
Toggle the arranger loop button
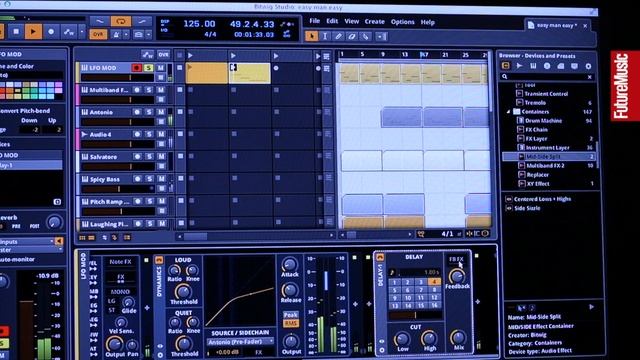click(121, 21)
